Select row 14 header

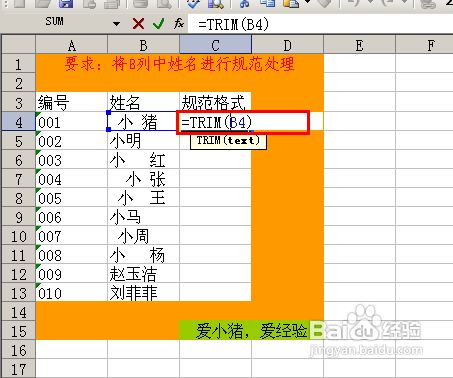19,311
